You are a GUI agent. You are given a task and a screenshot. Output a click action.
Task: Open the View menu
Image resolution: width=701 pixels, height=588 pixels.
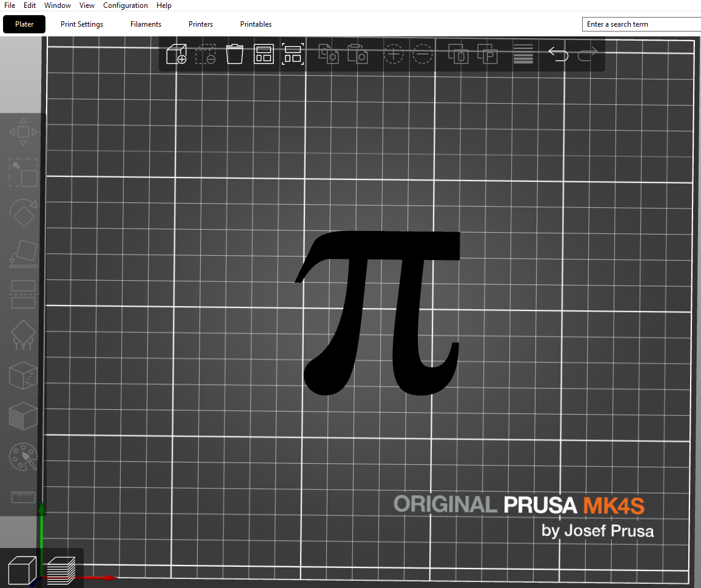click(87, 5)
